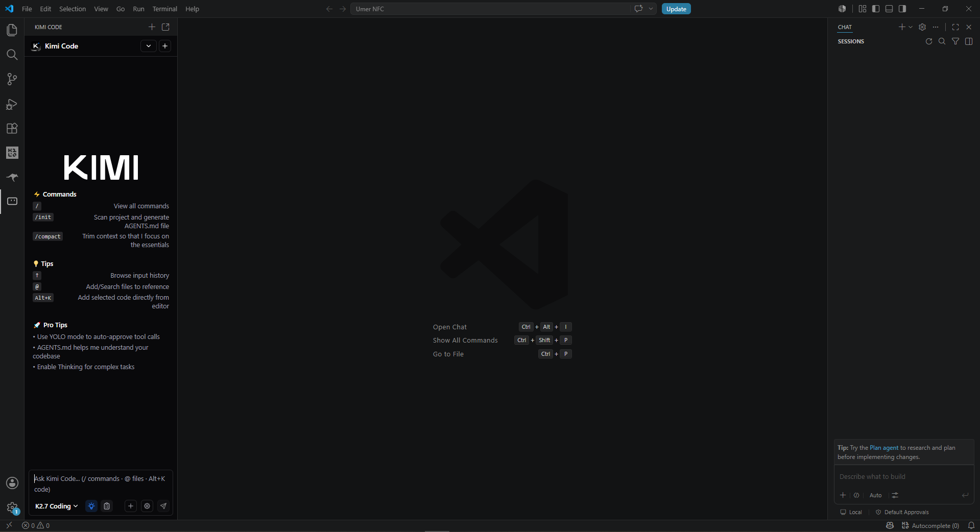Open the K2.7 Coding model dropdown

[57, 506]
